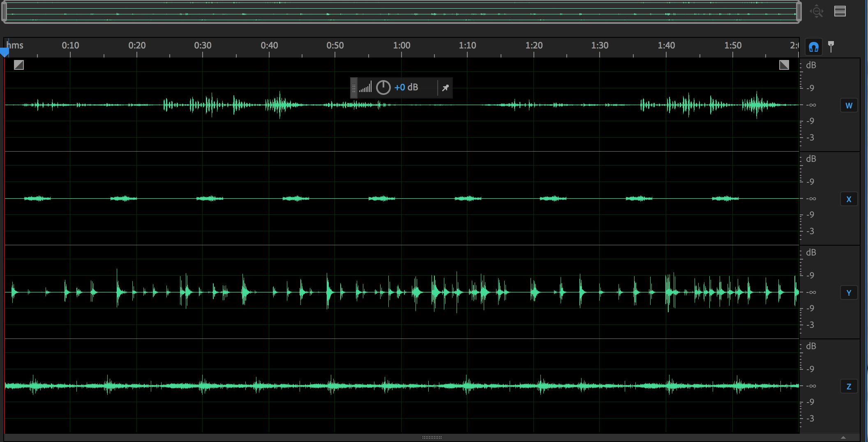Click the amplitude bars icon in the HUD
The width and height of the screenshot is (868, 442).
[365, 87]
